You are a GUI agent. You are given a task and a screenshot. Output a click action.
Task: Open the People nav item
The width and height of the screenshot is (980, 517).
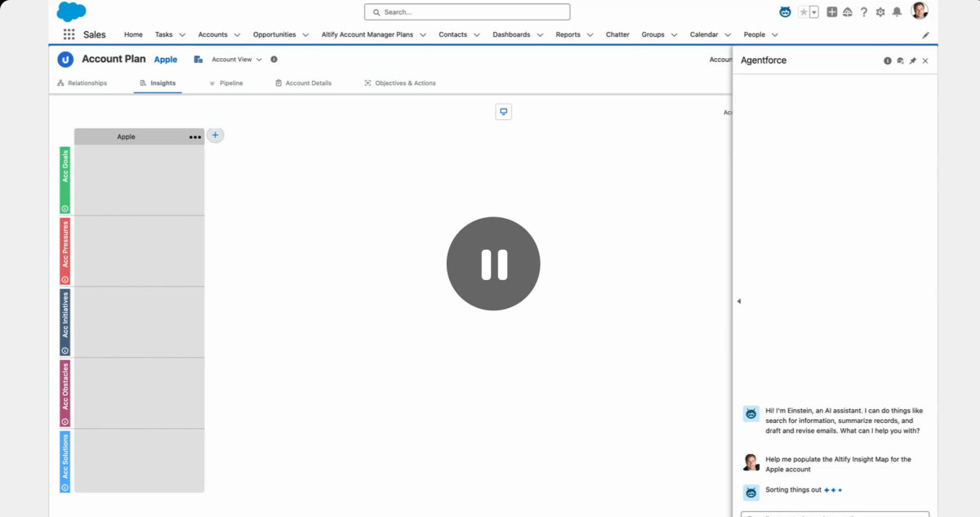point(755,35)
